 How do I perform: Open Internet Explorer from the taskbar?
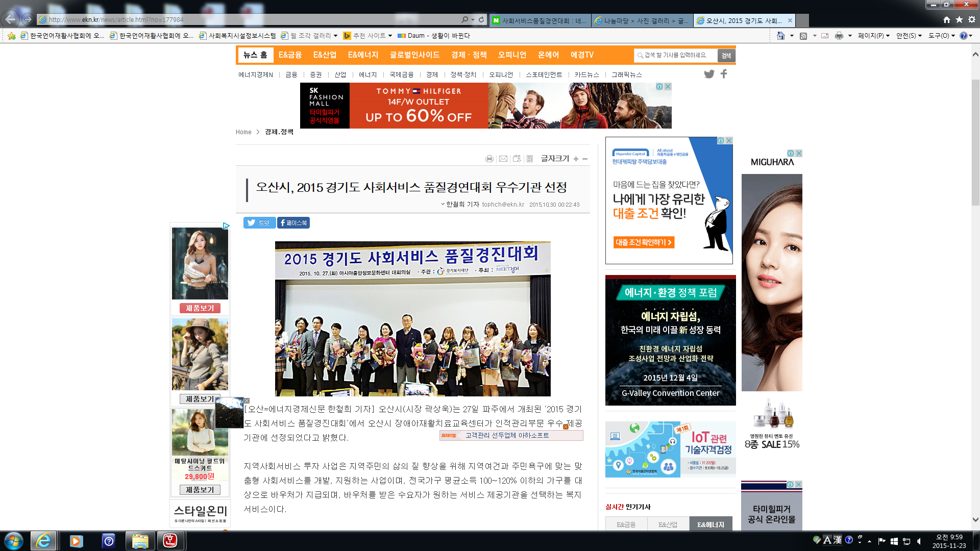click(43, 541)
